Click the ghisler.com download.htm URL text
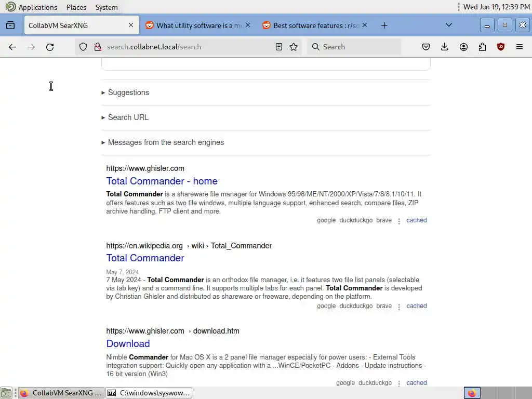This screenshot has width=532, height=399. [x=172, y=331]
